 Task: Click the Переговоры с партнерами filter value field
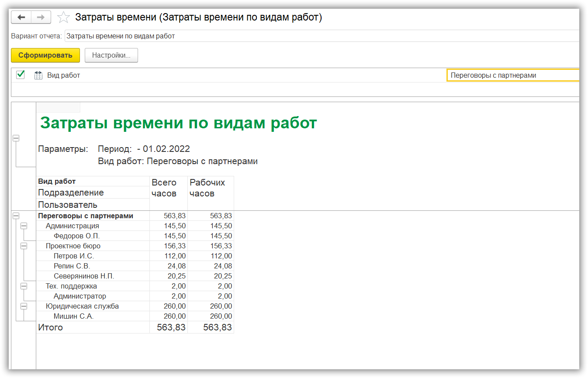point(512,75)
